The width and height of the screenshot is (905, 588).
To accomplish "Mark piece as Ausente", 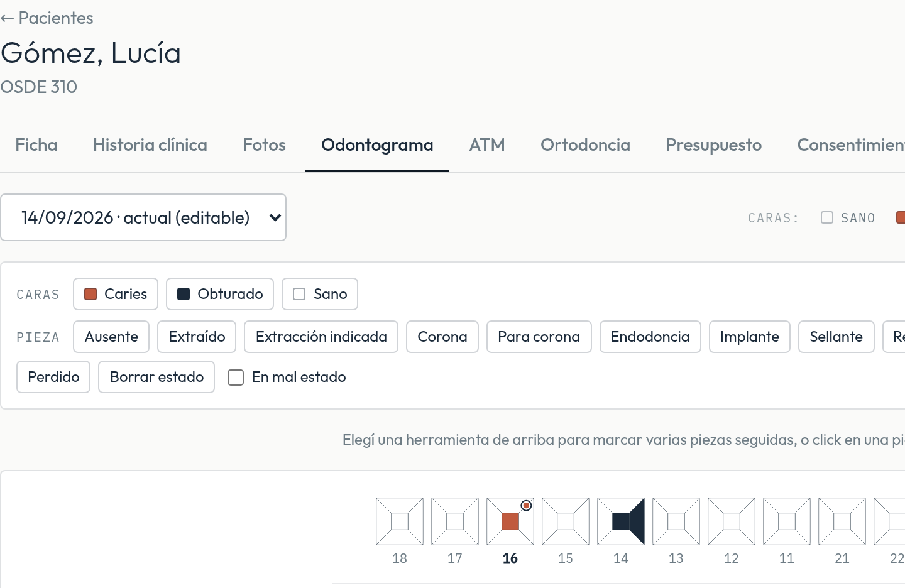I will pos(111,337).
